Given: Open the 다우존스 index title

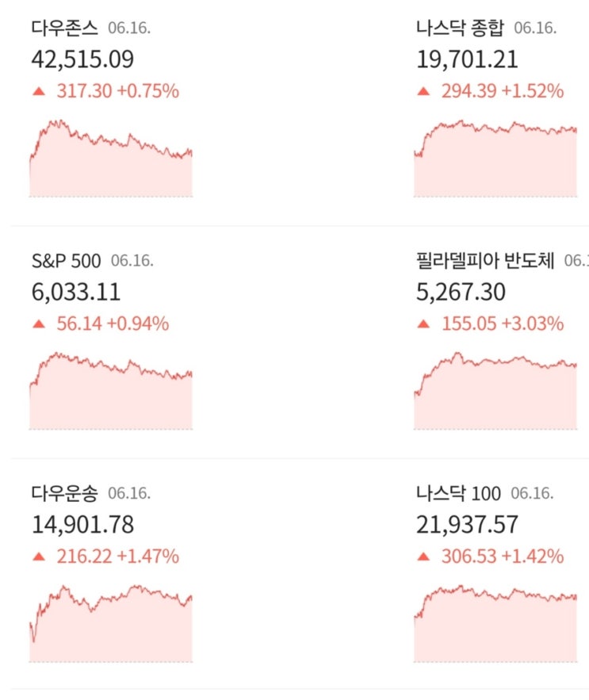Looking at the screenshot, I should [65, 29].
